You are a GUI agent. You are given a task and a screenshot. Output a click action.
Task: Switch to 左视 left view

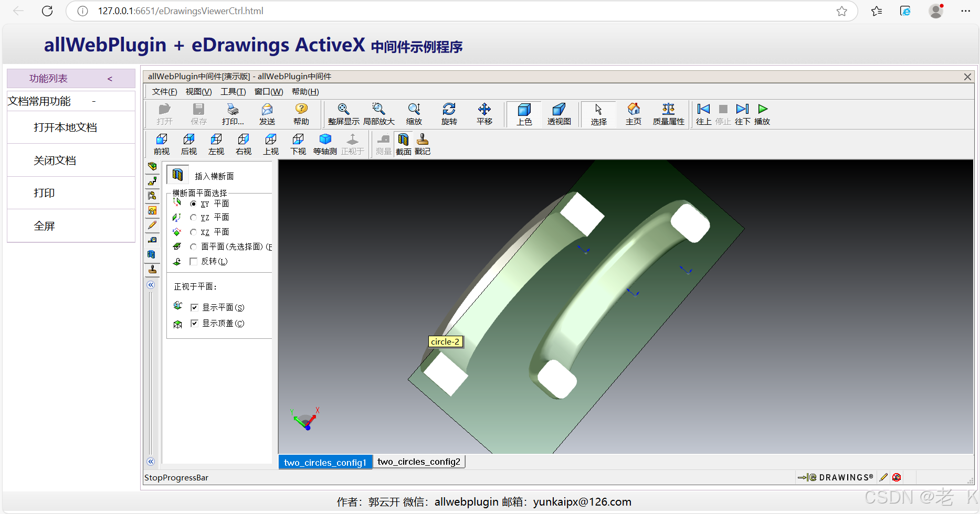pos(216,144)
